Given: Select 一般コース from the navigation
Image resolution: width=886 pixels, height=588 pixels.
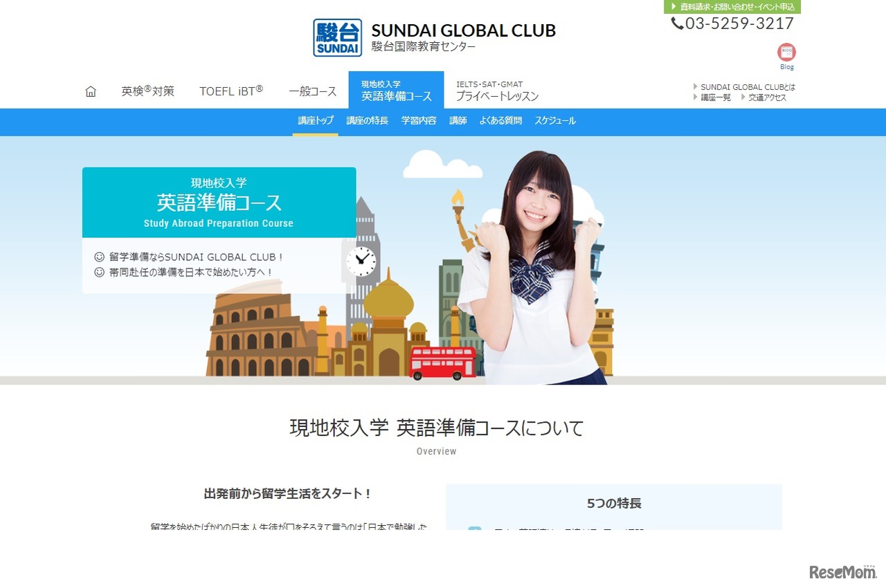Looking at the screenshot, I should (x=311, y=91).
